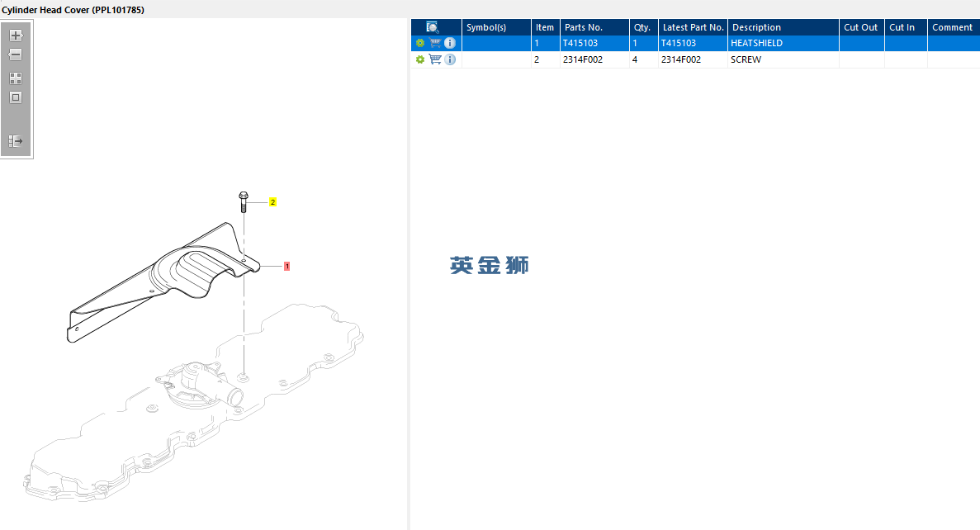Click the Cut In column header
This screenshot has width=980, height=530.
[x=906, y=27]
